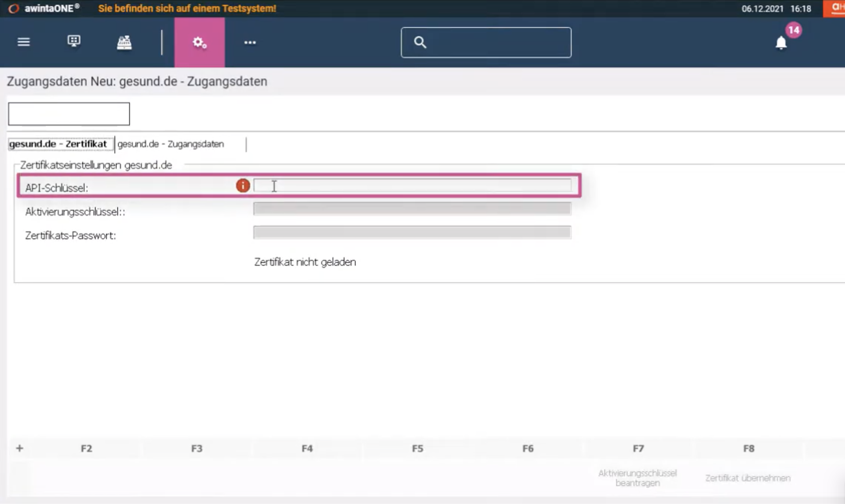
Task: Click the awintaONE logo icon
Action: point(14,8)
